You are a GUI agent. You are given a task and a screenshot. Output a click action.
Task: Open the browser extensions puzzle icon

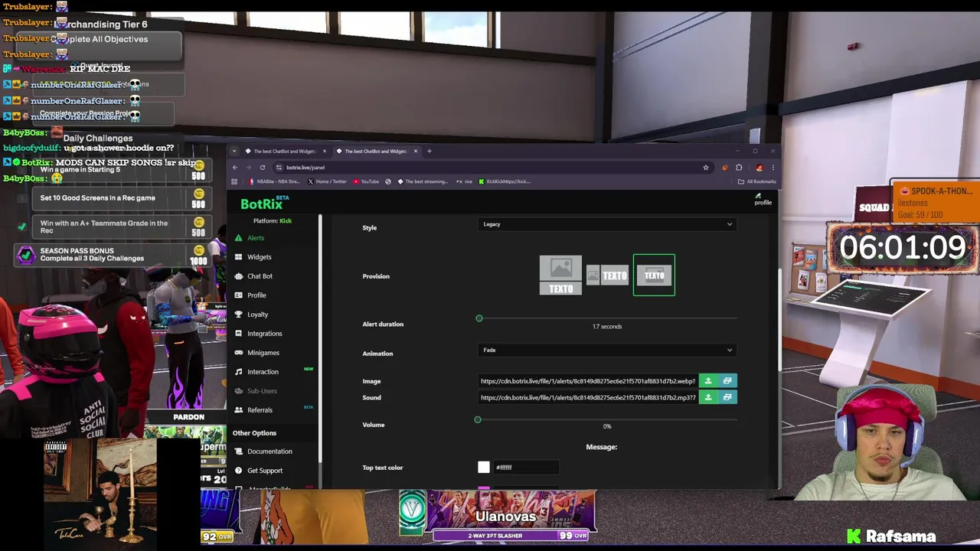[739, 168]
